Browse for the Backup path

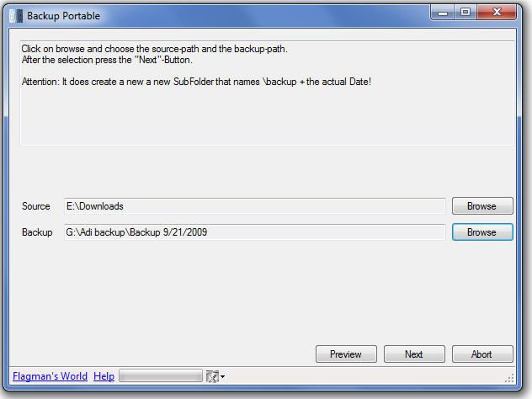point(482,232)
